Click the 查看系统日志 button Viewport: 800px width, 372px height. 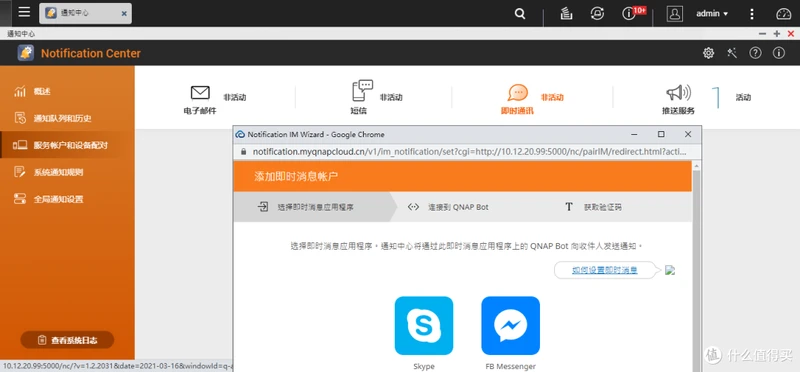point(67,340)
